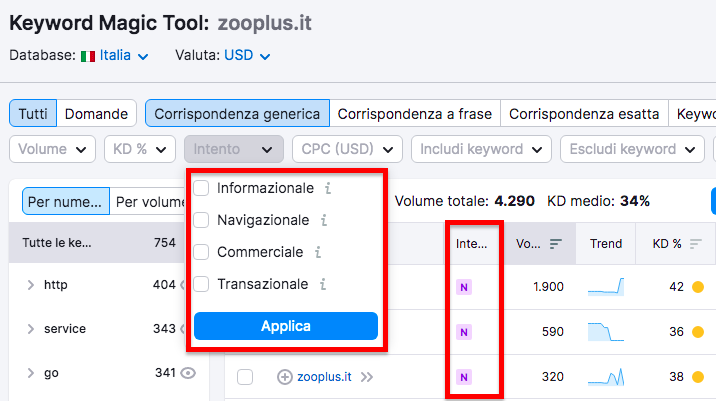Viewport: 716px width, 401px height.
Task: Click the service group count 343
Action: click(x=164, y=329)
